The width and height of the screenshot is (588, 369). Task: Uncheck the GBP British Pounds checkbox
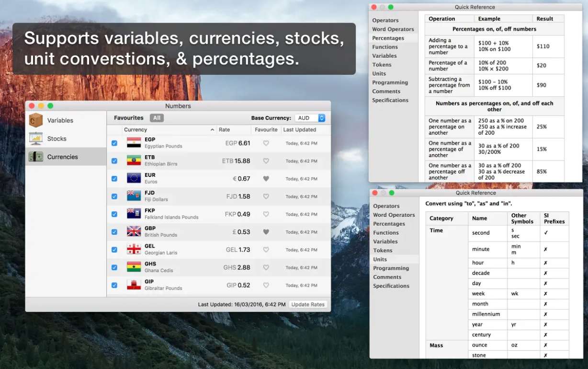coord(114,232)
